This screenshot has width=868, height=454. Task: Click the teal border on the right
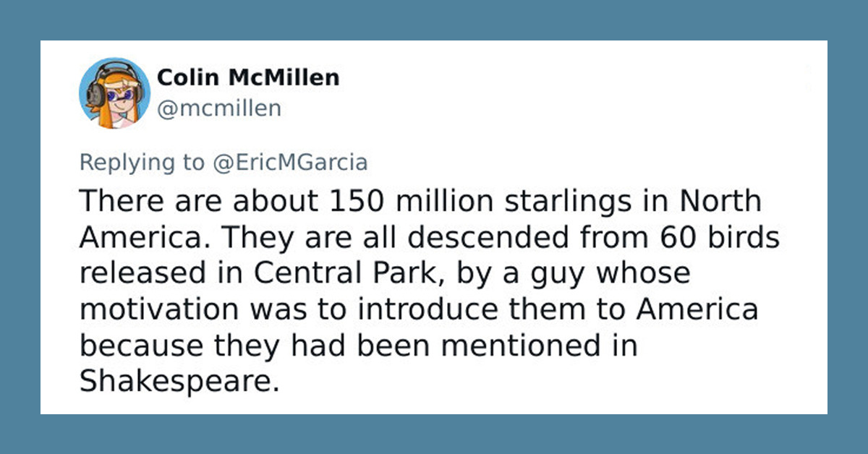pos(846,227)
